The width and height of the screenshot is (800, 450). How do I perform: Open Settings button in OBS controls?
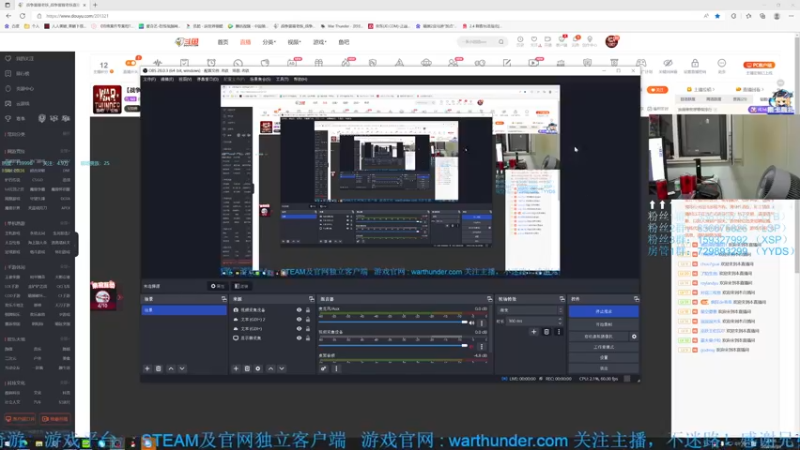point(604,358)
